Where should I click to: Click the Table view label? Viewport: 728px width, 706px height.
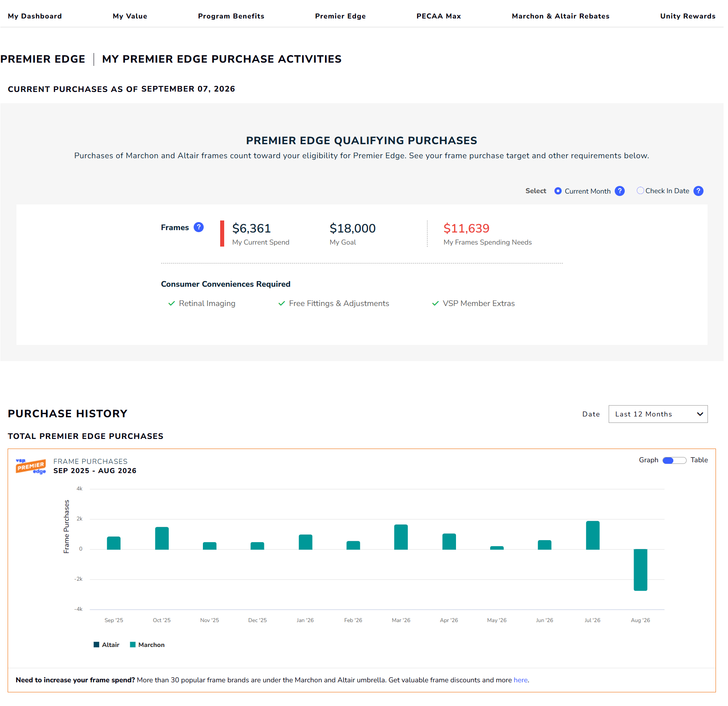[x=699, y=460]
